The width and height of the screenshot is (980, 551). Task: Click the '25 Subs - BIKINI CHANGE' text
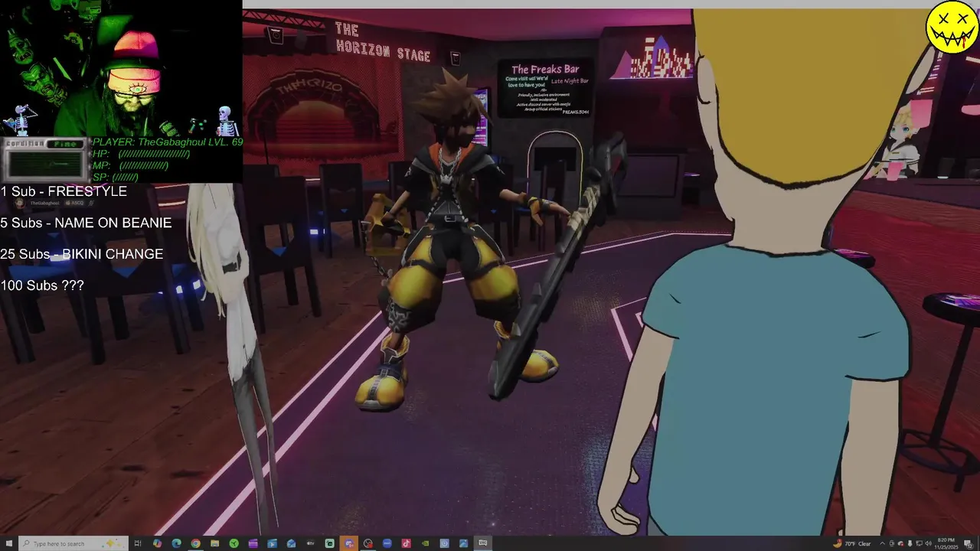coord(81,254)
